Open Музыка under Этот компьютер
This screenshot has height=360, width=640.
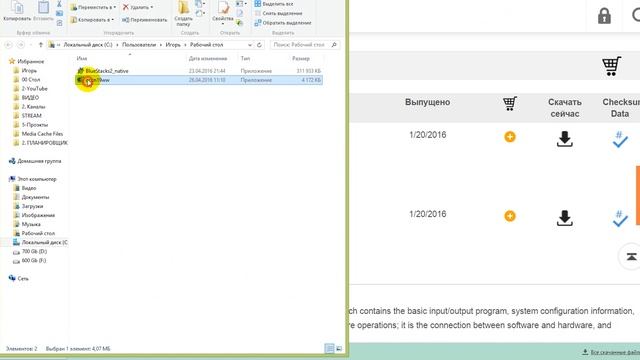tap(31, 224)
